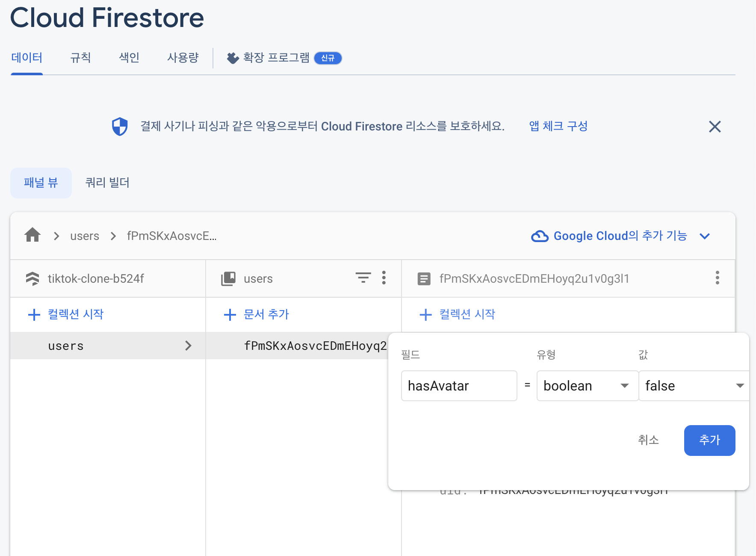Select the 패널 뷰 view

[x=41, y=183]
